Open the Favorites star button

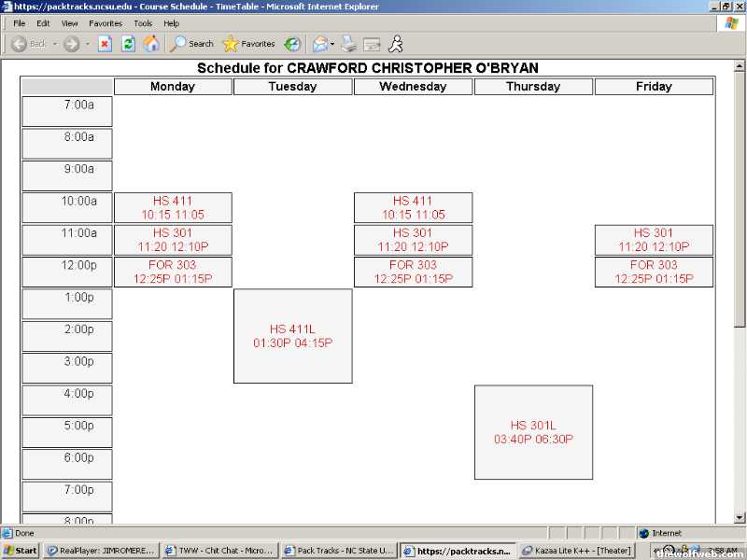point(248,44)
